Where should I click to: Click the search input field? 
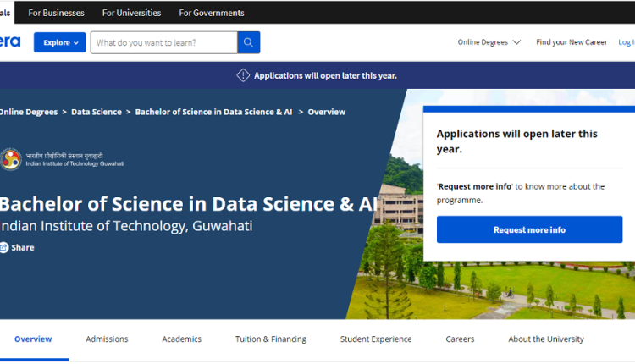pyautogui.click(x=163, y=42)
